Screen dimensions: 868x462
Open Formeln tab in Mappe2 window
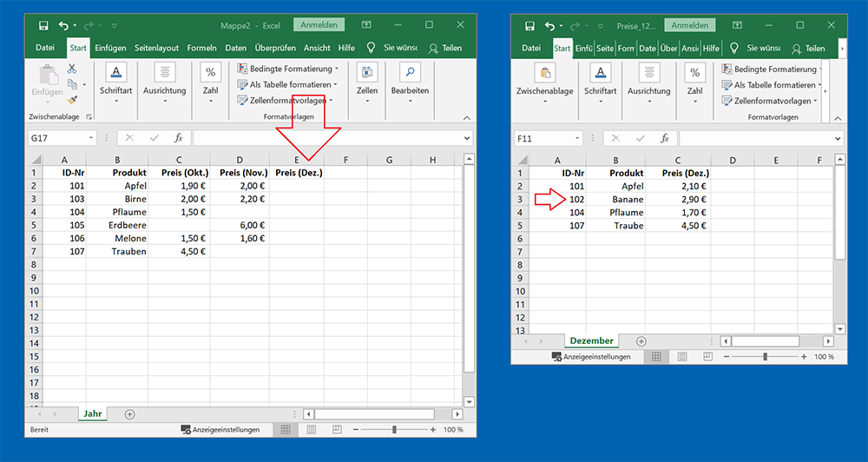pos(201,48)
